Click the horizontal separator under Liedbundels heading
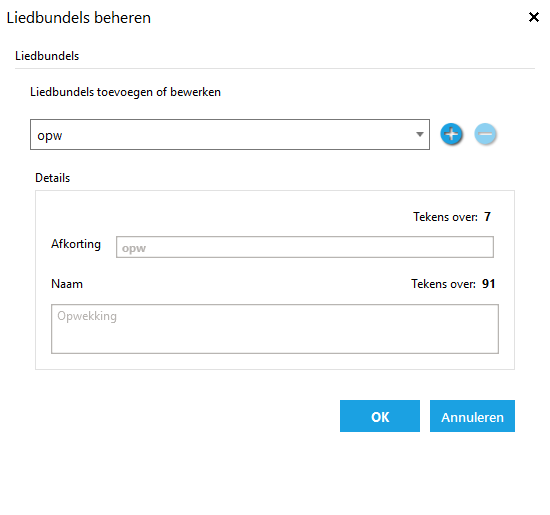Viewport: 550px width, 515px height. coord(275,68)
